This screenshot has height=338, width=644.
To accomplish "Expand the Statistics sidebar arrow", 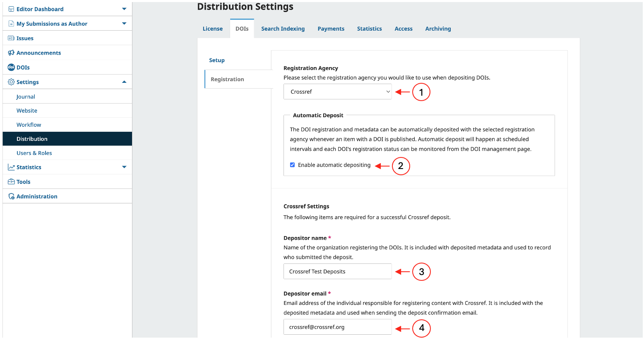I will click(124, 167).
